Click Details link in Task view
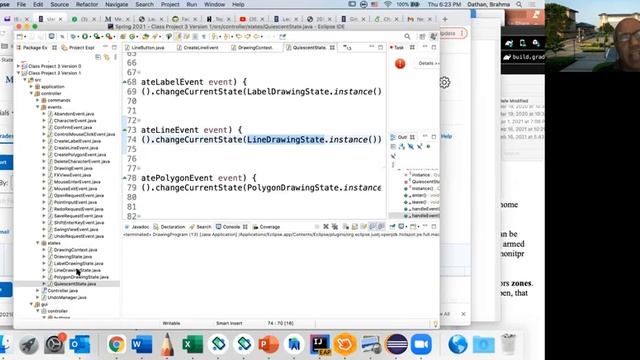This screenshot has width=640, height=360. [428, 63]
